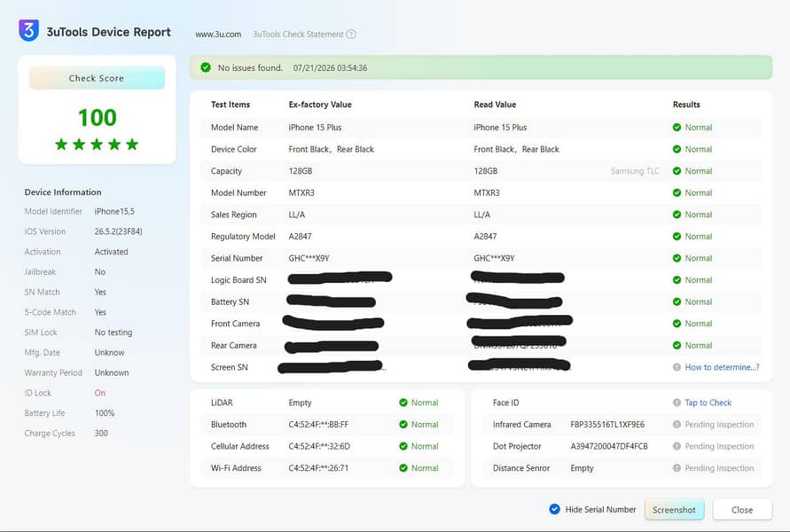Click the report timestamp 07/21/2026 03:54:36
The image size is (790, 532).
pos(330,68)
